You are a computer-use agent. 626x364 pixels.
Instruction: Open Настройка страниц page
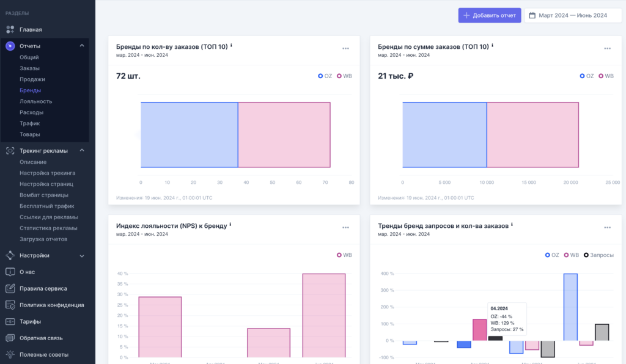coord(46,184)
